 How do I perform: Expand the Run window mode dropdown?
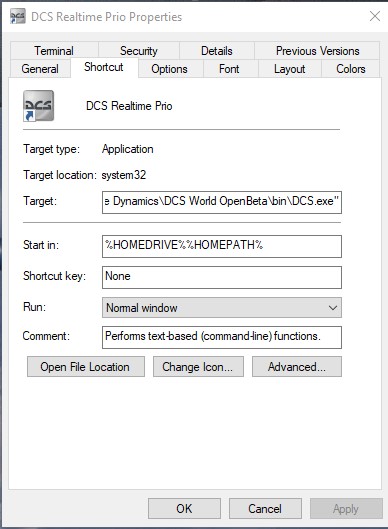click(x=222, y=307)
